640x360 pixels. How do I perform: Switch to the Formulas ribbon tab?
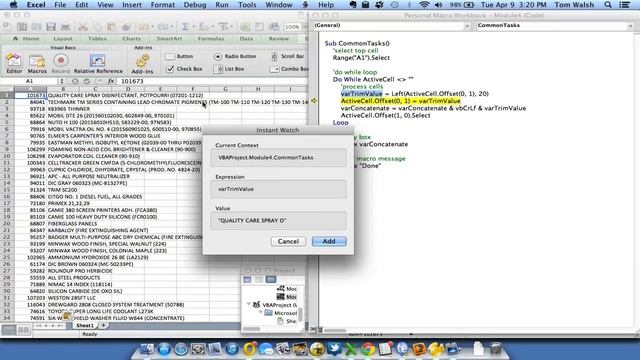[x=211, y=38]
